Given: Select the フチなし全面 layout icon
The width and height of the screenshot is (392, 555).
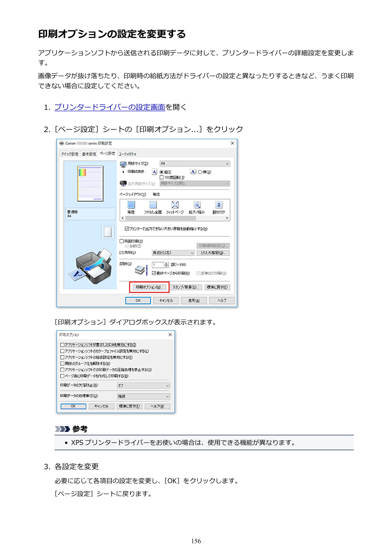Looking at the screenshot, I should point(153,205).
